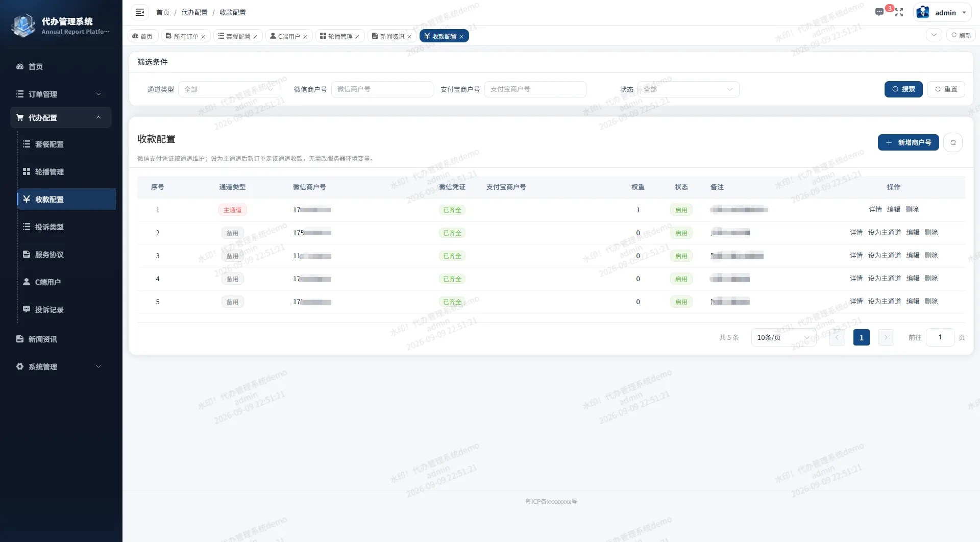Click 代办配置 in the breadcrumb
The image size is (980, 542).
pos(194,12)
